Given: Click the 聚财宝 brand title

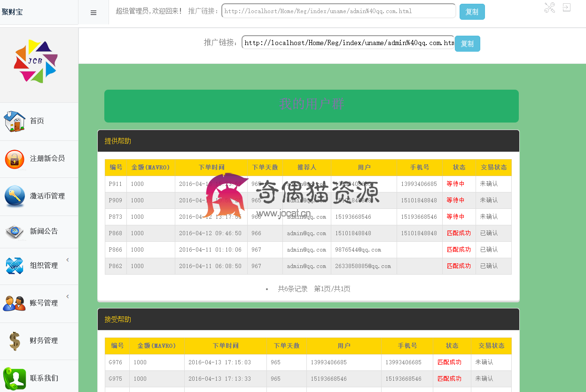Looking at the screenshot, I should (x=12, y=12).
